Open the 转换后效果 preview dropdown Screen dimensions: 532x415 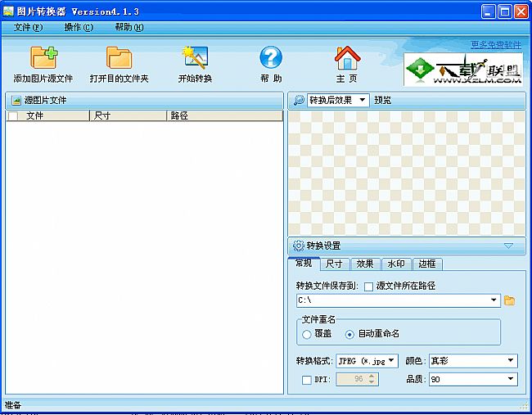click(x=338, y=100)
